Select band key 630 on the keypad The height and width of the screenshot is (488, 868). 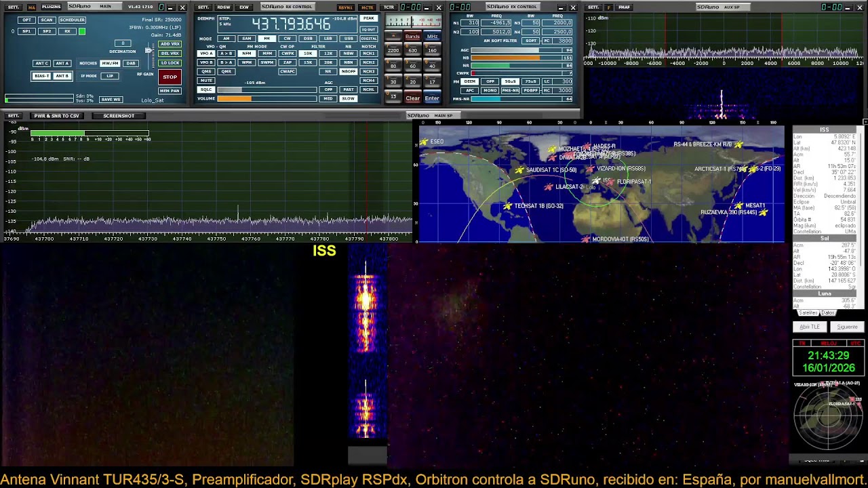[x=412, y=50]
